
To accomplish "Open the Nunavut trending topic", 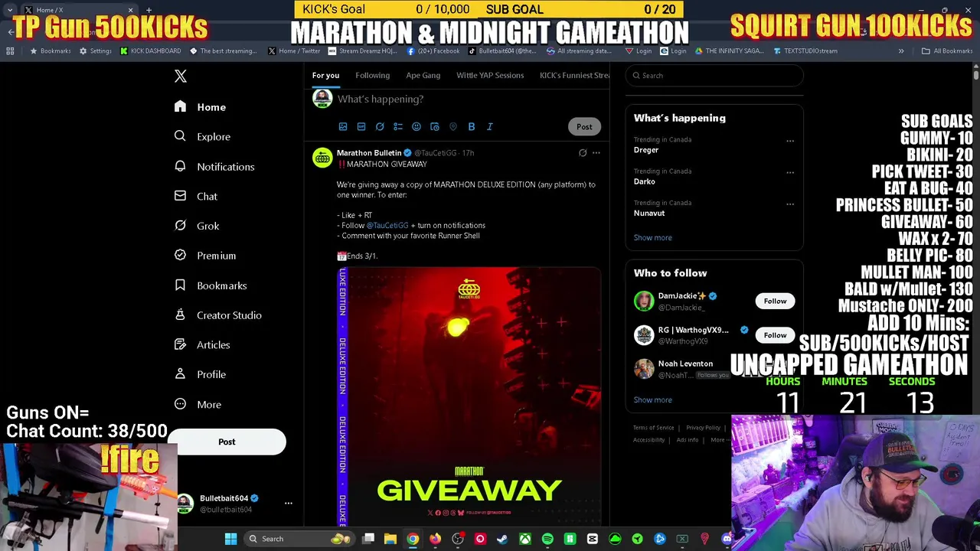I will [x=649, y=214].
